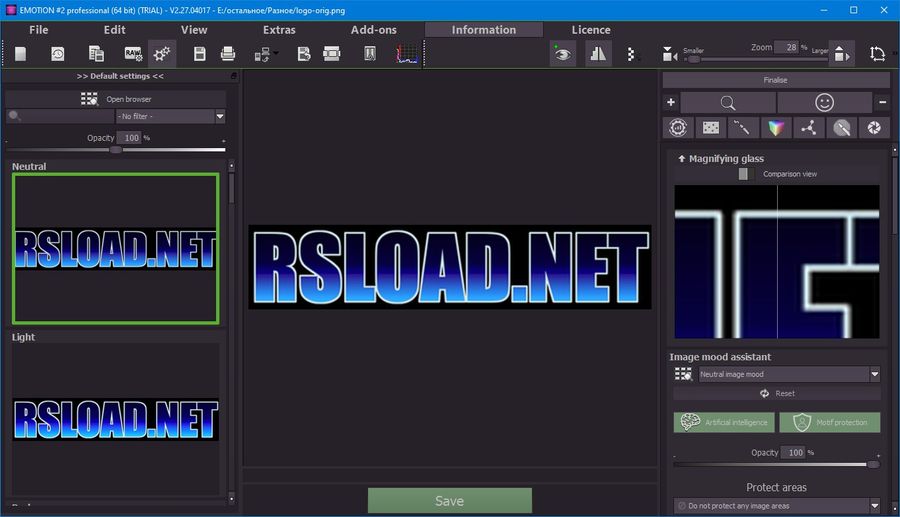Toggle Artificial intelligence option
The image size is (900, 517).
tap(724, 422)
